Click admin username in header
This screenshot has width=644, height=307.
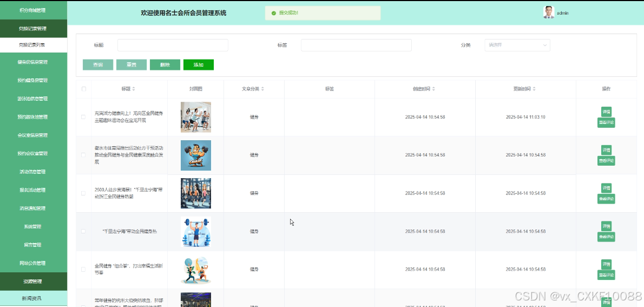(563, 13)
